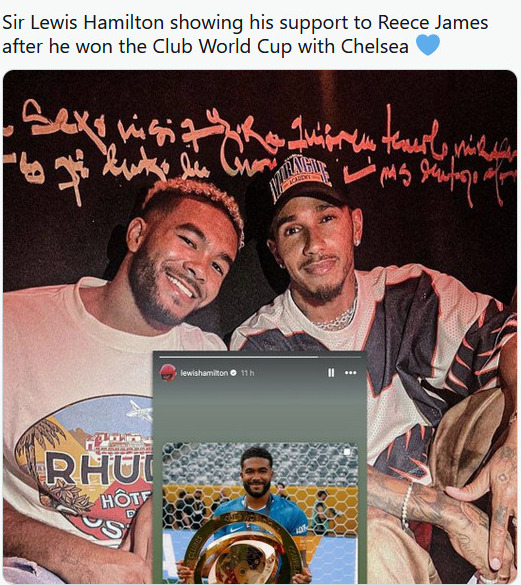Viewport: 521px width, 585px height.
Task: Click the blue verified badge beside lewishamilton
Action: click(234, 373)
